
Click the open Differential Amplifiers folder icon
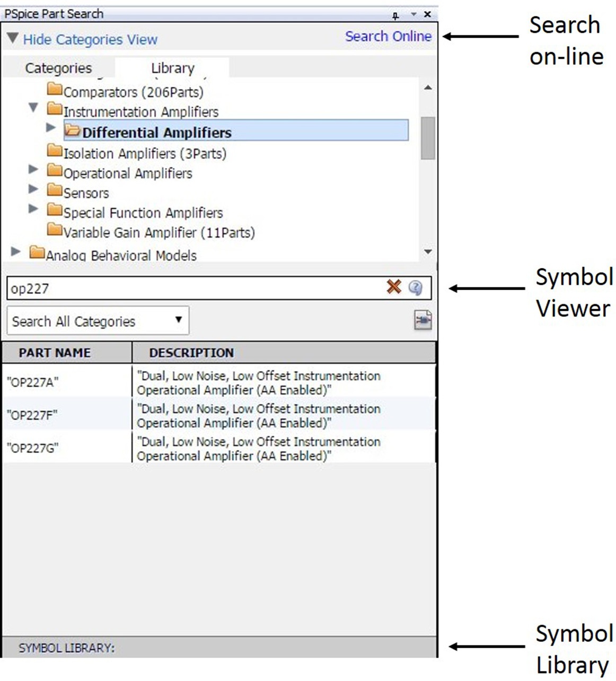73,130
